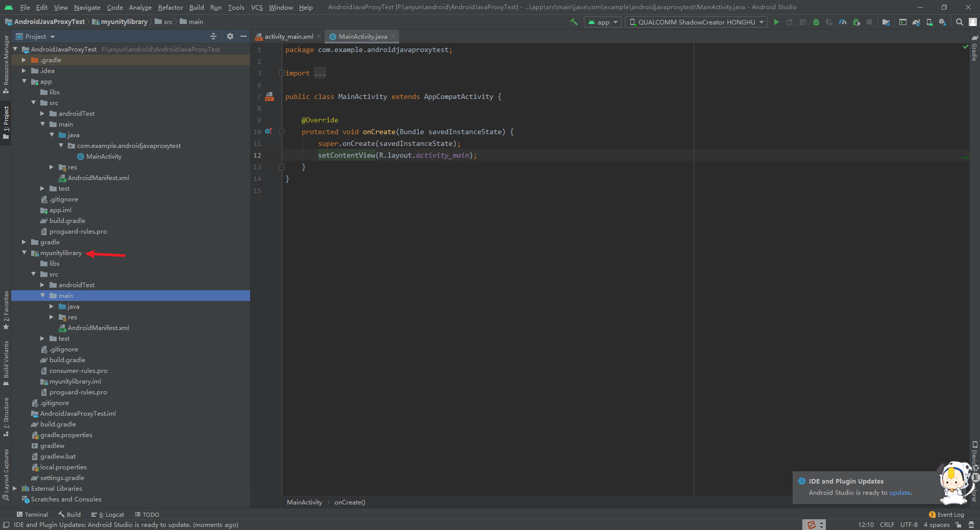Open the AVD Manager from the toolbar
This screenshot has height=530, width=980.
point(929,22)
